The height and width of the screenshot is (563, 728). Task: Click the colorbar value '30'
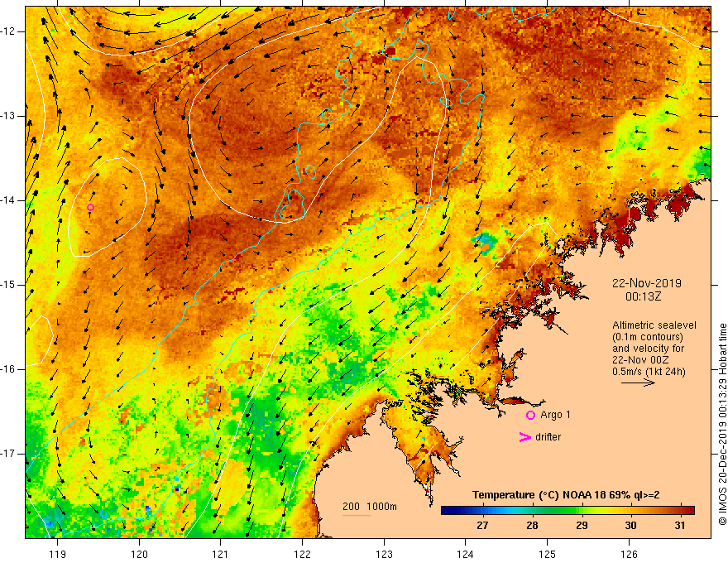(x=630, y=526)
